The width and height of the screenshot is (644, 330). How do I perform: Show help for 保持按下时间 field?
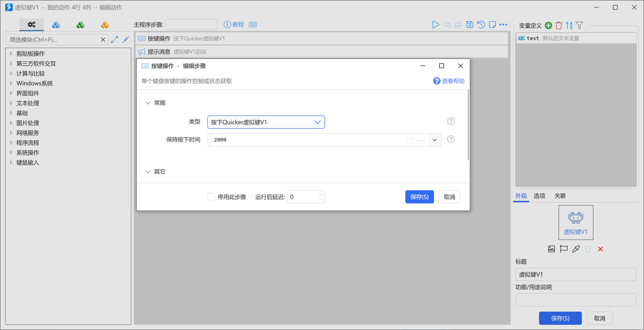451,139
